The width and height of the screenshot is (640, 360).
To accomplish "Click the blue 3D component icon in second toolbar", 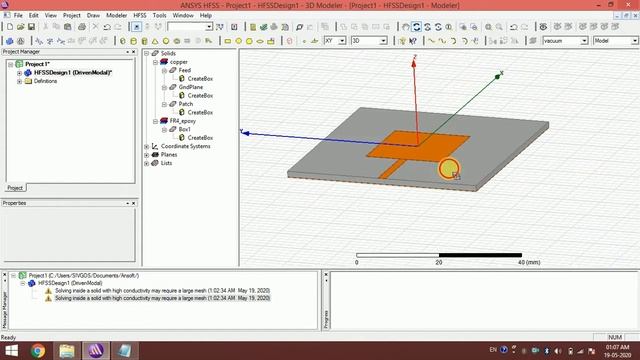I will (9, 41).
